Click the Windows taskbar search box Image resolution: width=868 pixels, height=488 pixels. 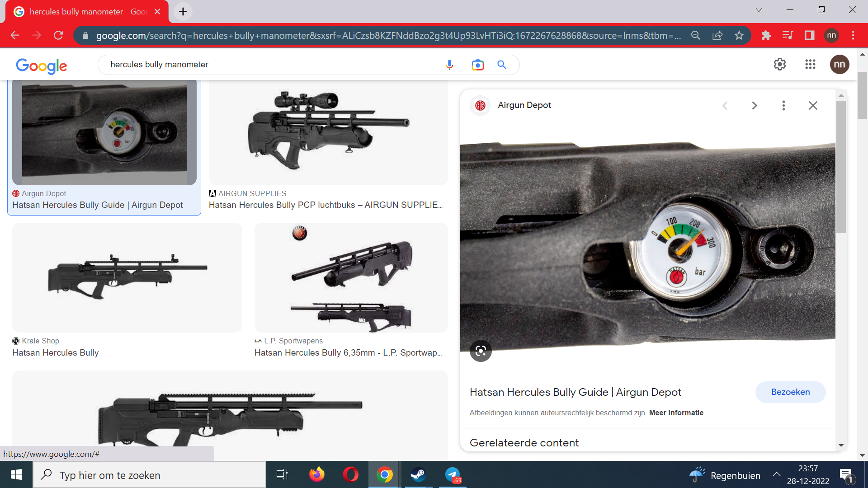pos(149,475)
